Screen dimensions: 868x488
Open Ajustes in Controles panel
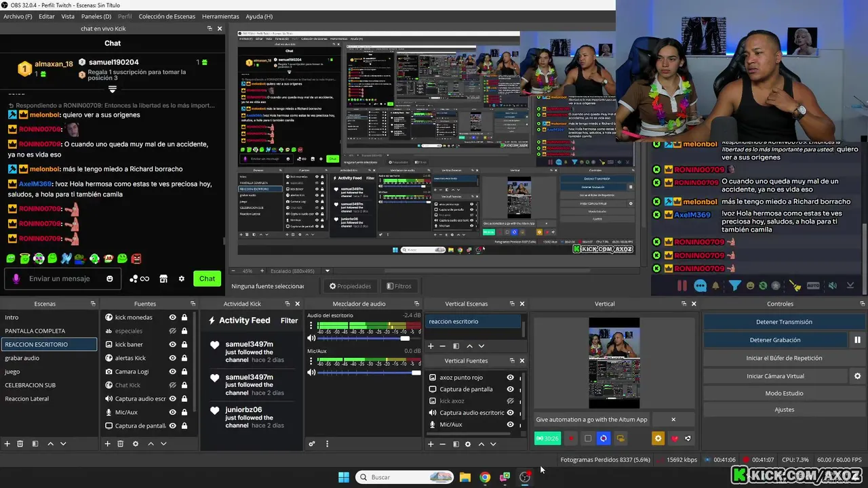pyautogui.click(x=784, y=409)
